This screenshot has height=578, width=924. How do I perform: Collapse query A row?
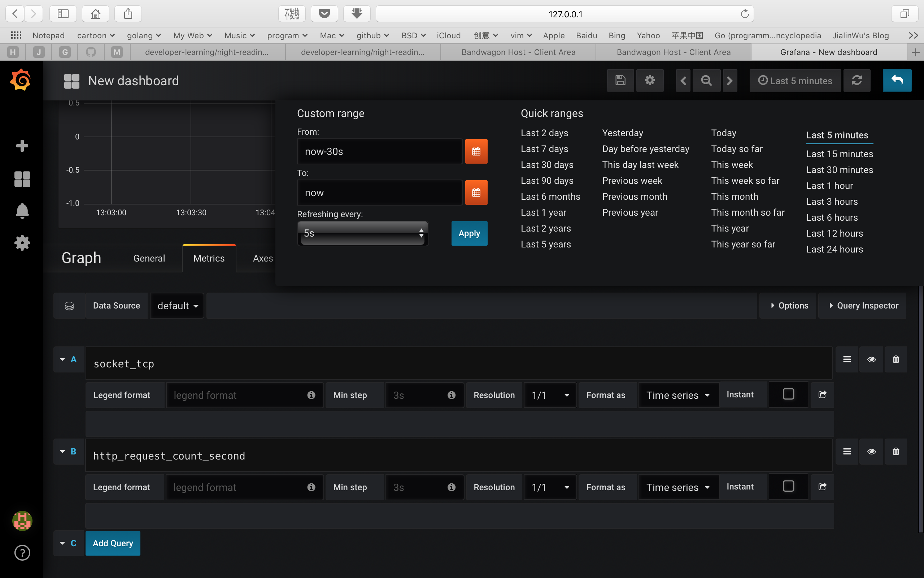(62, 359)
